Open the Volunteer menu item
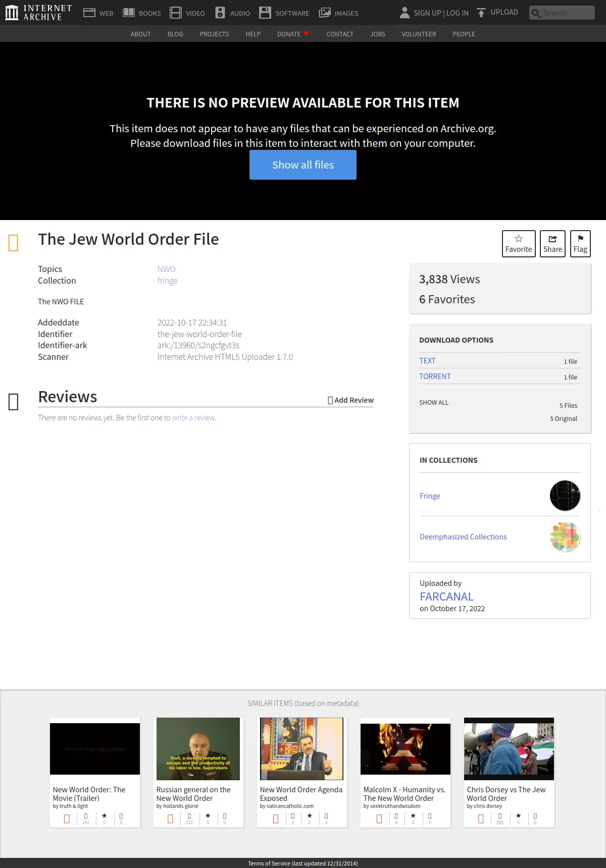This screenshot has height=868, width=606. (x=419, y=34)
